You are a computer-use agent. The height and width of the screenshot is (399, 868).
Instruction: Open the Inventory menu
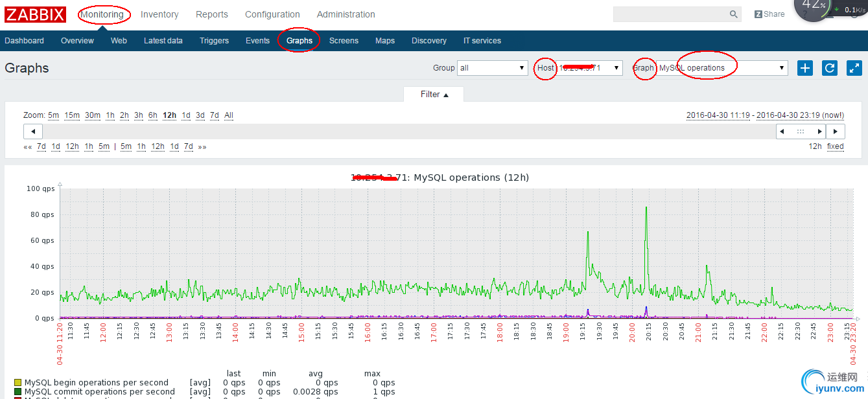coord(159,14)
